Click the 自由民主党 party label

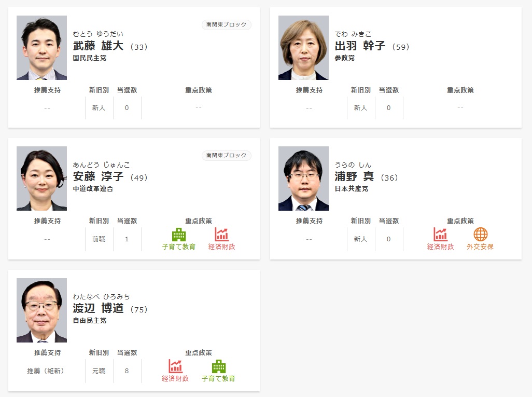coord(90,321)
